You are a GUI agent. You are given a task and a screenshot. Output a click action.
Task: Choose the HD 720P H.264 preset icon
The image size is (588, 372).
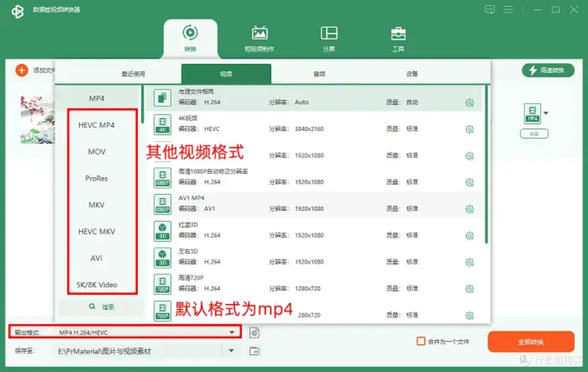pos(162,284)
